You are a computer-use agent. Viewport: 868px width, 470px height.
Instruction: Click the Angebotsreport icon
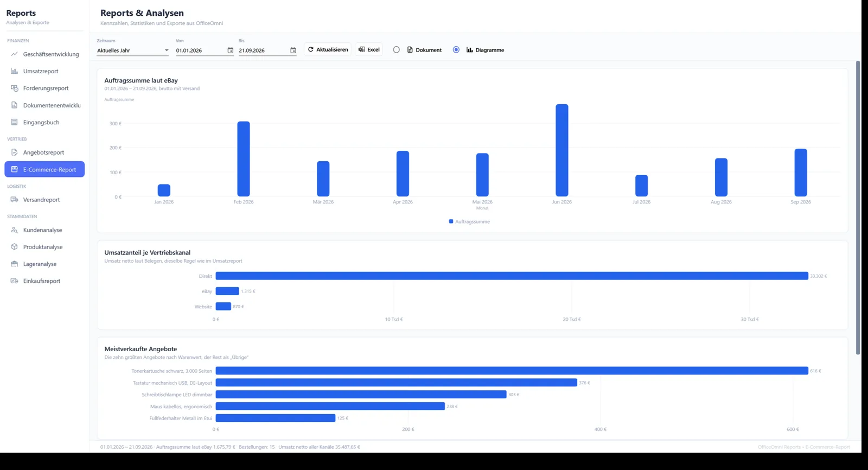(15, 153)
